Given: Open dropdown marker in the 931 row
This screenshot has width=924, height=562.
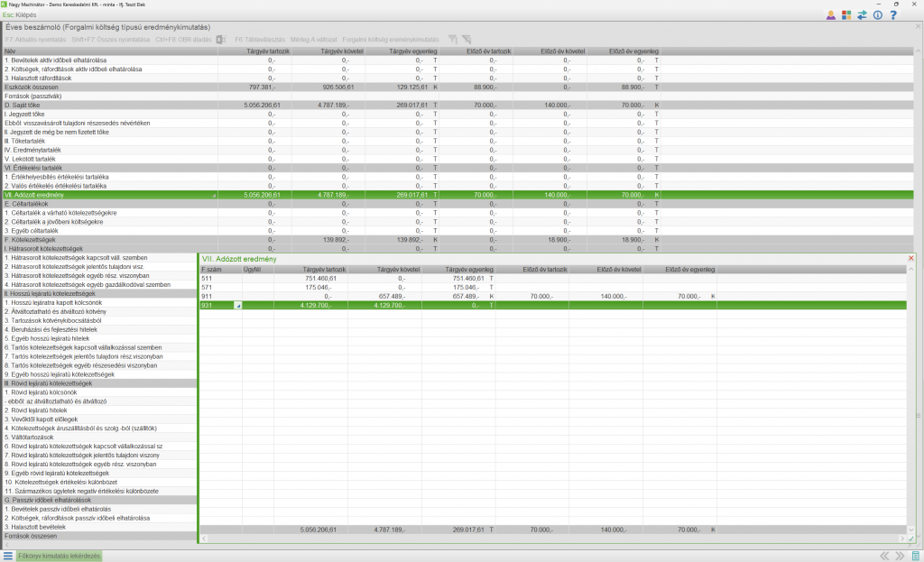Looking at the screenshot, I should tap(238, 305).
